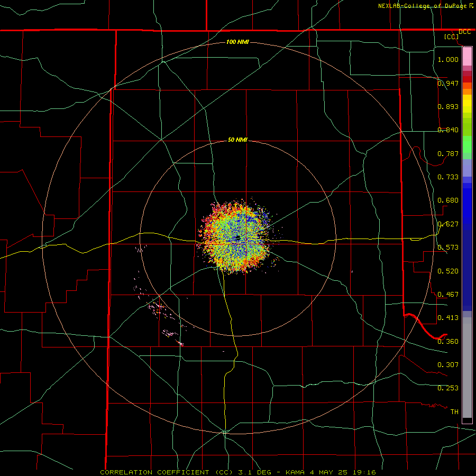The image size is (476, 476).
Task: Select the 1.000 value on the legend
Action: [448, 59]
